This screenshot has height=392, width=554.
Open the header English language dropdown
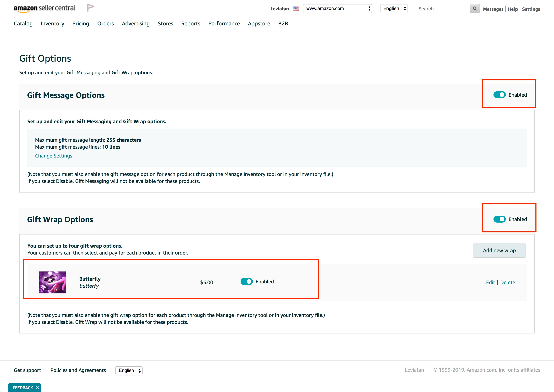(x=394, y=8)
